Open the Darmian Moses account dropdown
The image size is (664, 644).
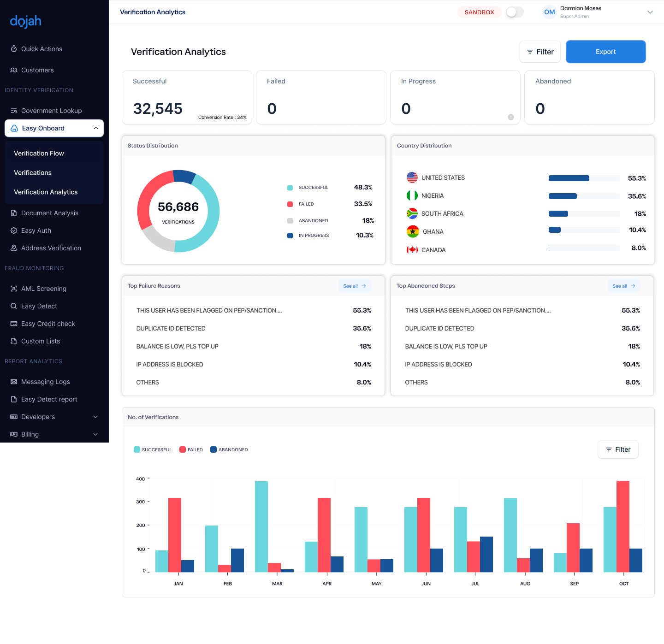(x=650, y=12)
